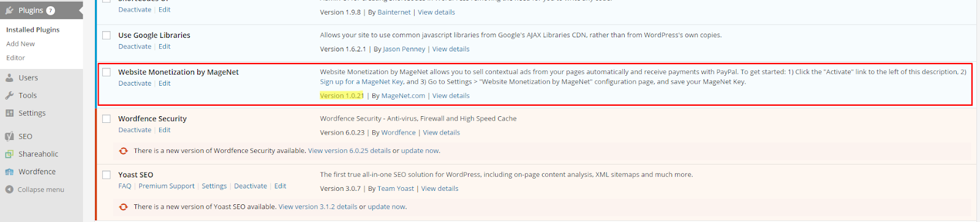
Task: Click the Shareaholic sidebar icon
Action: 10,154
